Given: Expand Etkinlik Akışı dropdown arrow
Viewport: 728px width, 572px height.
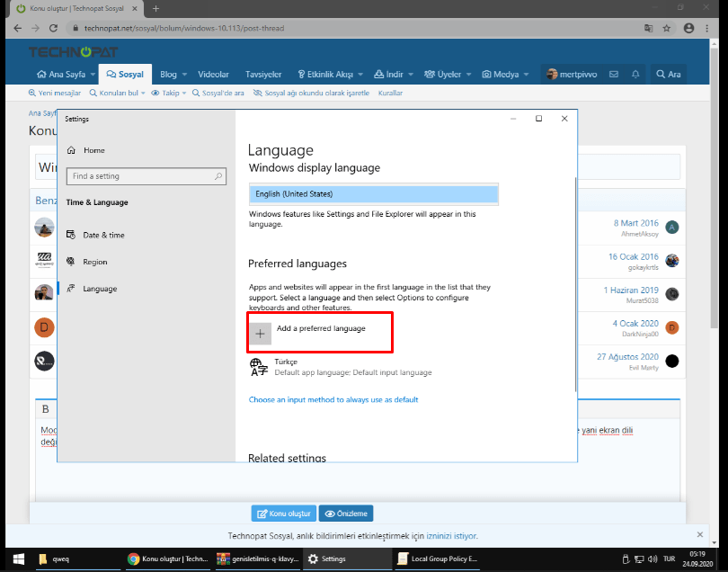Looking at the screenshot, I should 360,75.
